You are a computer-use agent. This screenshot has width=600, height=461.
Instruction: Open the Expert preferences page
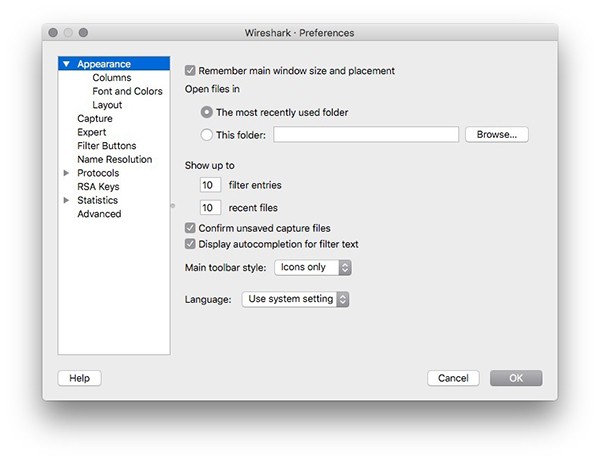tap(91, 132)
